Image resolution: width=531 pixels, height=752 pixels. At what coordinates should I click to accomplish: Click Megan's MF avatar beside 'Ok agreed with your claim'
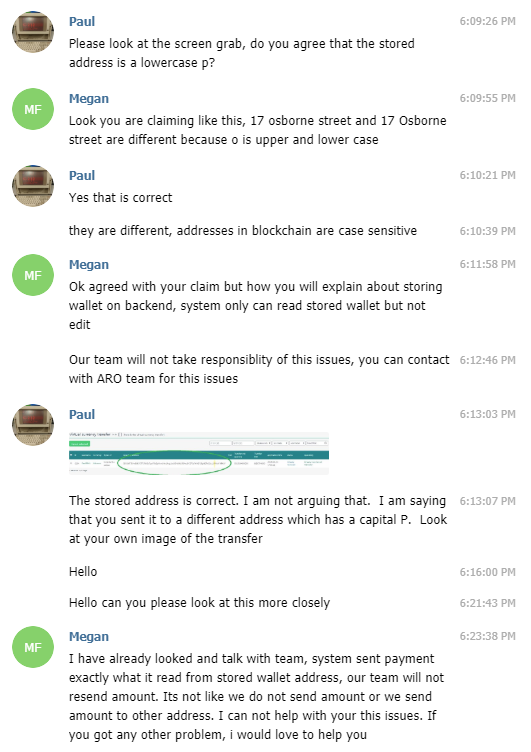[33, 275]
